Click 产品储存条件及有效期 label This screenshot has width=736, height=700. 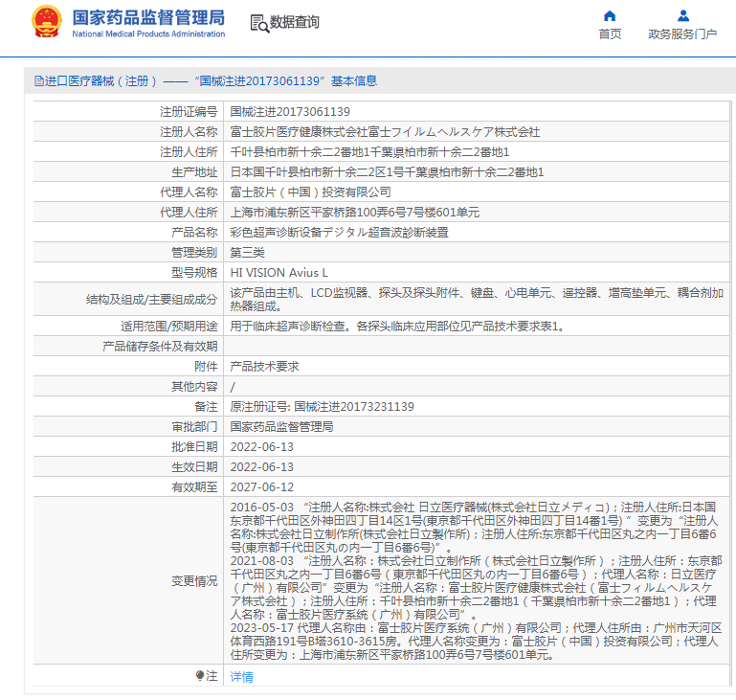point(160,347)
